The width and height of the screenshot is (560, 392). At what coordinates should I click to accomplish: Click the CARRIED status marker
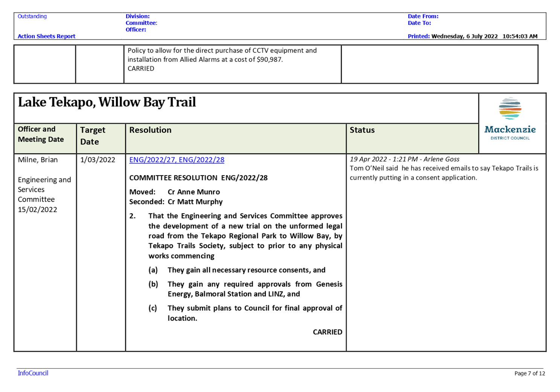(x=327, y=332)
